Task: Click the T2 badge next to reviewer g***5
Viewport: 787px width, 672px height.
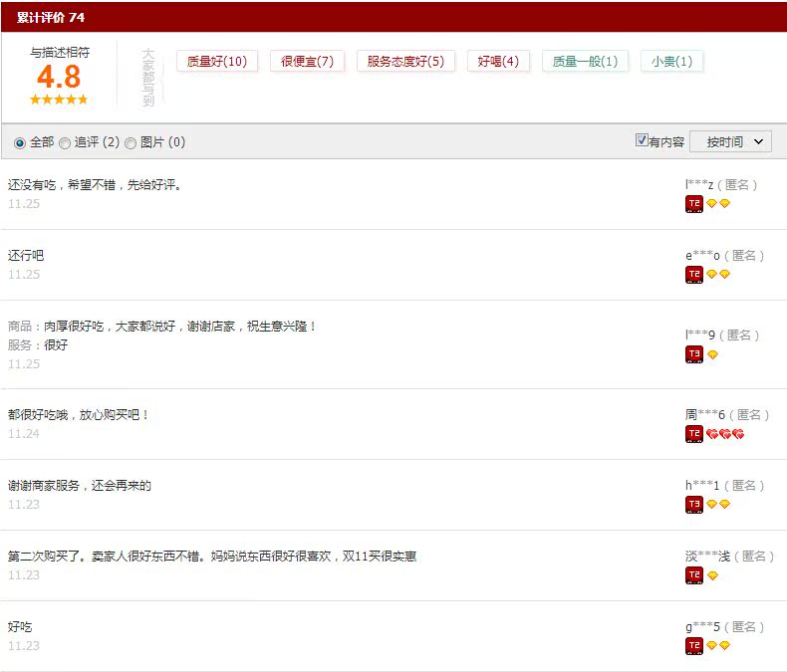Action: (x=694, y=646)
